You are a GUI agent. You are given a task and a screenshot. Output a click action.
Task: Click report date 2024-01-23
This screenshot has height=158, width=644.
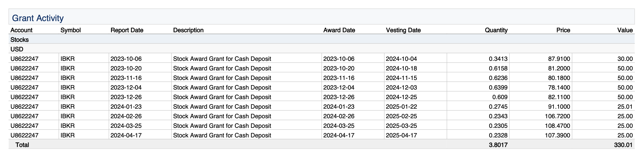point(126,106)
